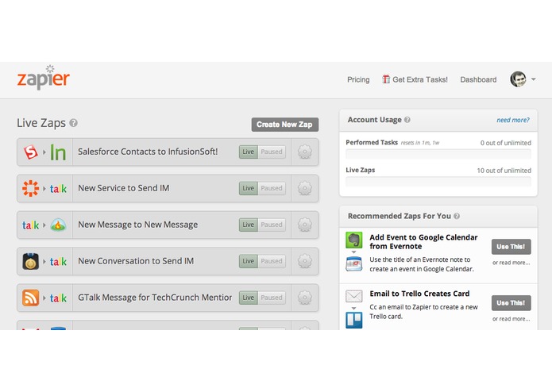The image size is (552, 392).
Task: Use This! for Email to Trello Card
Action: tap(511, 303)
